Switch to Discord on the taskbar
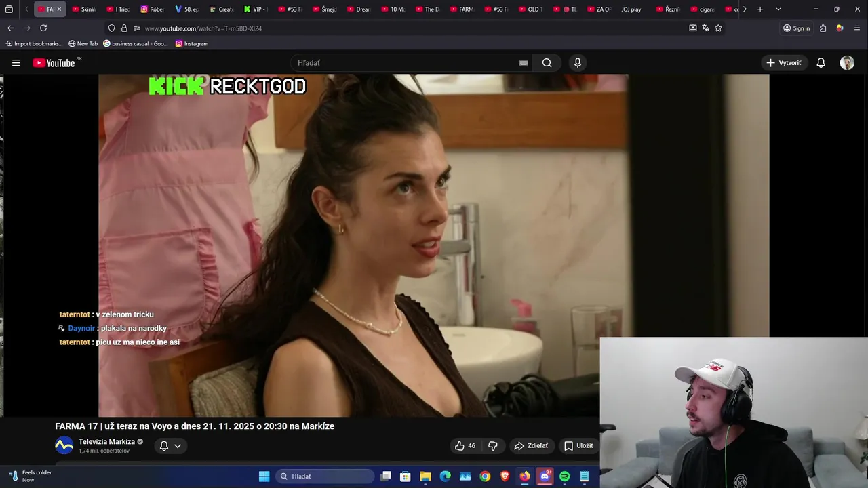Viewport: 868px width, 488px height. [545, 476]
